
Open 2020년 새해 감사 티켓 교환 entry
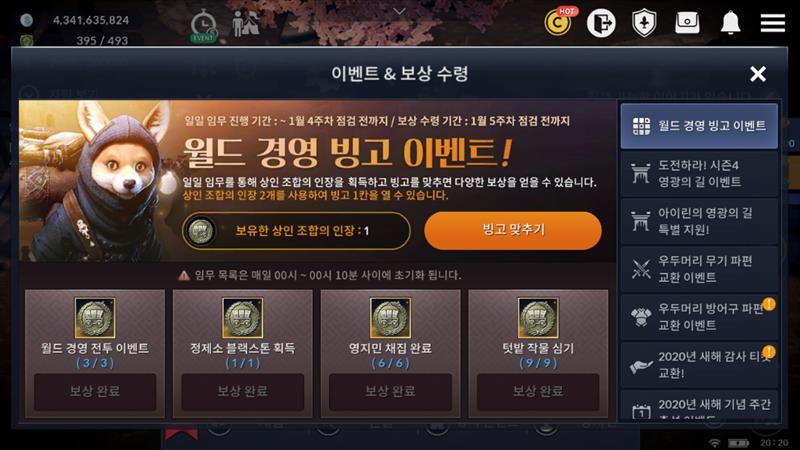coord(699,365)
